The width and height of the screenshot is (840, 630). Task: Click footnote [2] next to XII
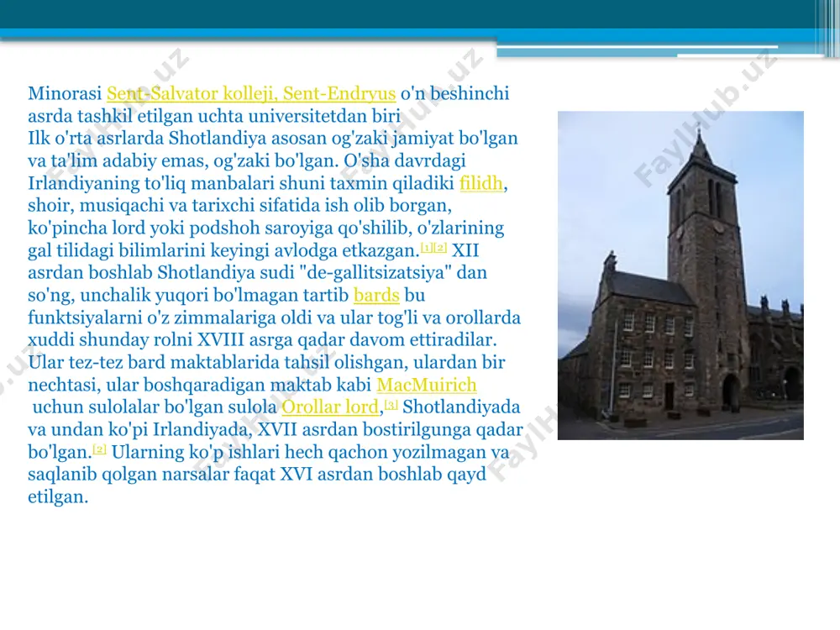(440, 248)
